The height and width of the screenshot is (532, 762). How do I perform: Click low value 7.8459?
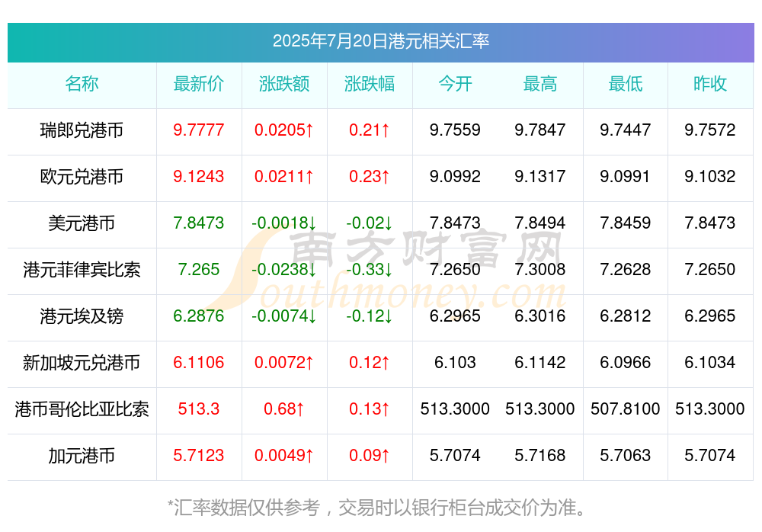point(626,223)
